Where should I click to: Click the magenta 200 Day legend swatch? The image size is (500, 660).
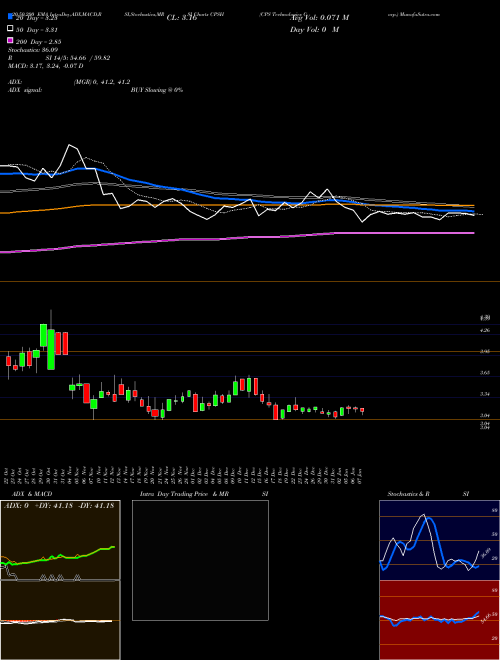[x=11, y=41]
